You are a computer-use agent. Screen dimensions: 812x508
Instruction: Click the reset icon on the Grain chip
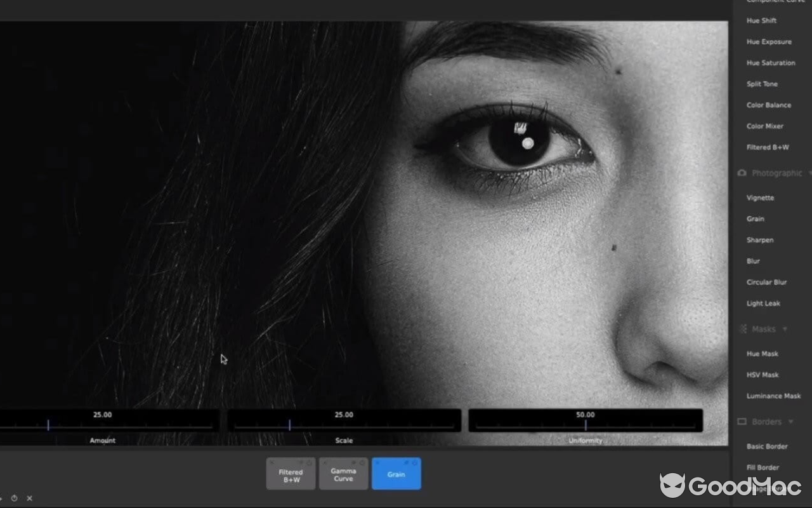pyautogui.click(x=415, y=462)
